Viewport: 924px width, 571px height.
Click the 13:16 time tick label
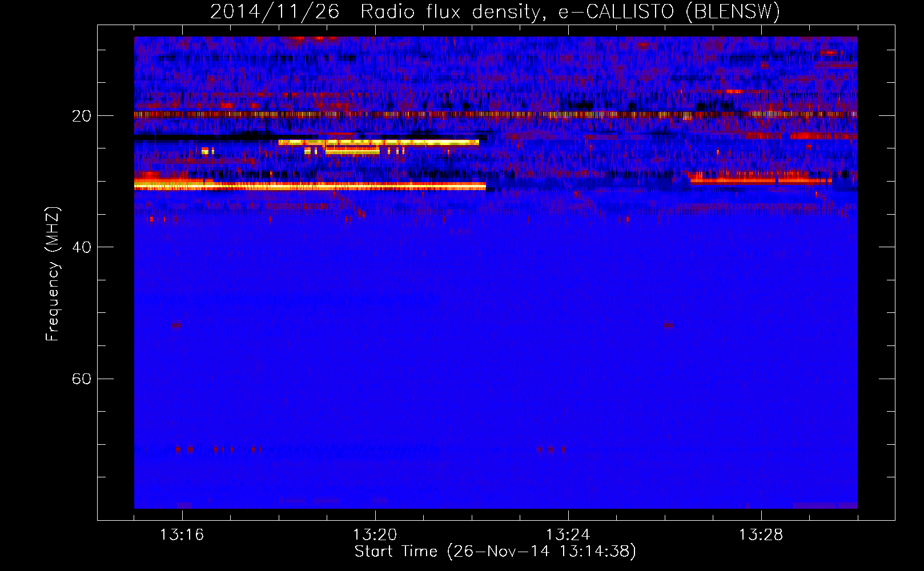point(182,535)
